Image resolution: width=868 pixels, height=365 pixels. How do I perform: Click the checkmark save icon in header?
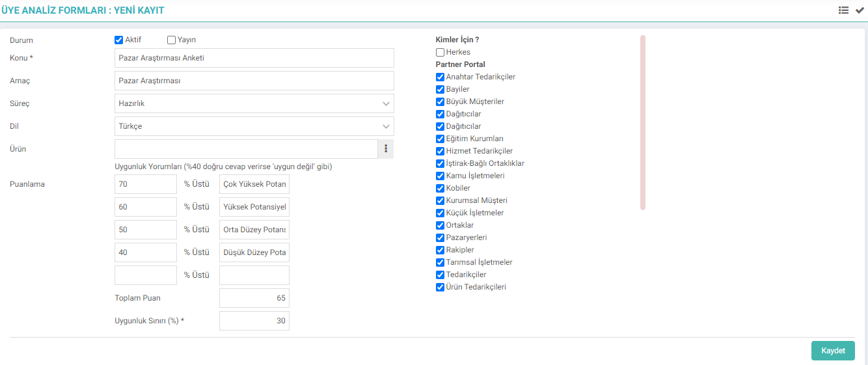(x=860, y=10)
